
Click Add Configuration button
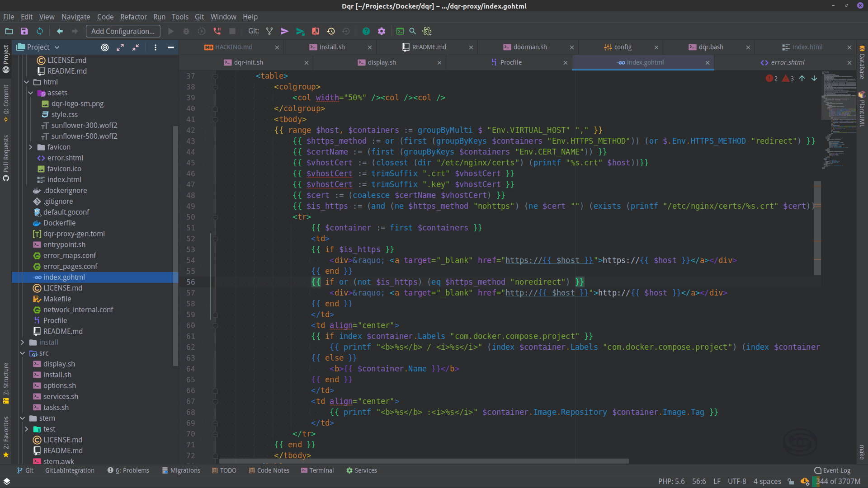click(123, 31)
